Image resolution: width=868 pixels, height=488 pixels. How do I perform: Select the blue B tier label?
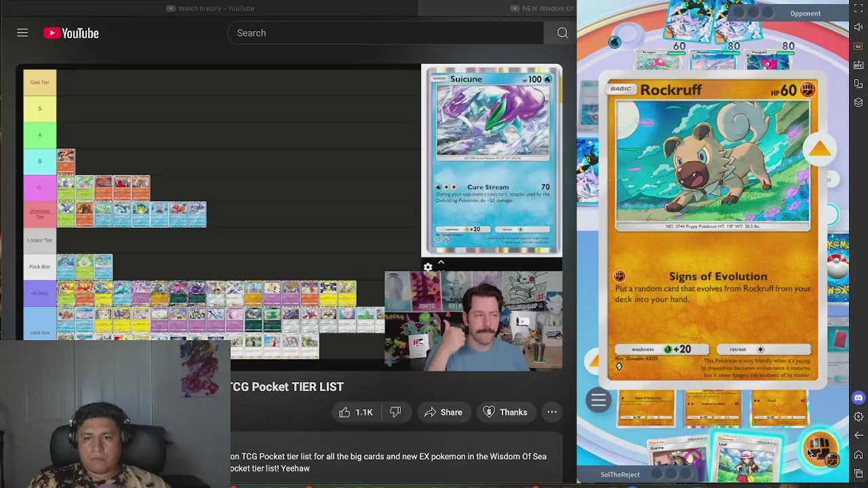[39, 161]
